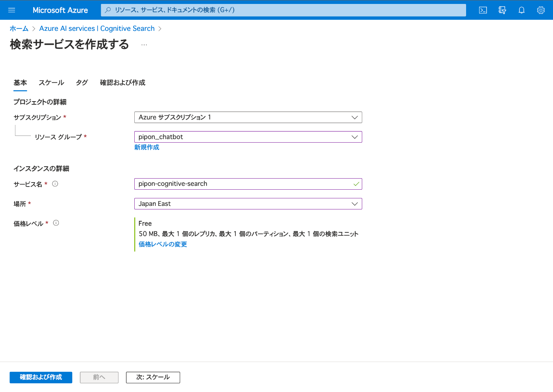Click the 場所 field label
The width and height of the screenshot is (553, 392).
20,204
